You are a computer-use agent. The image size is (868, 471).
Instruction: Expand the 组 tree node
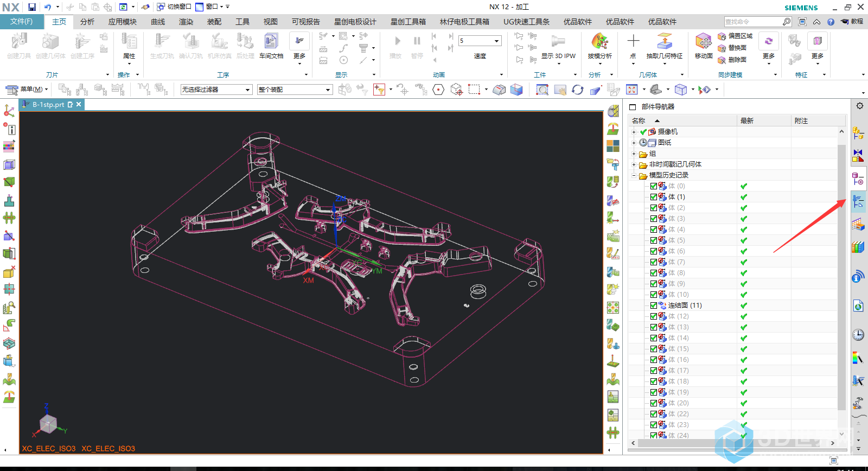(x=634, y=154)
